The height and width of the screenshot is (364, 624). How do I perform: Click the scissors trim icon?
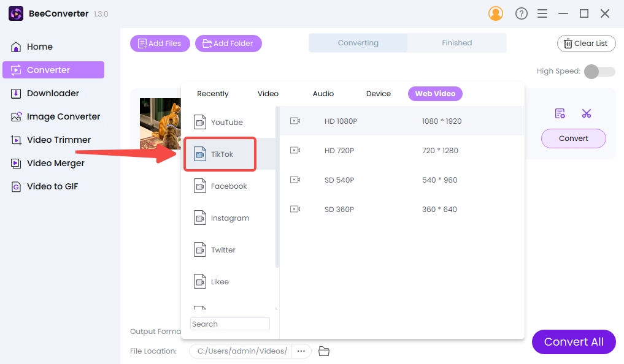(x=586, y=113)
